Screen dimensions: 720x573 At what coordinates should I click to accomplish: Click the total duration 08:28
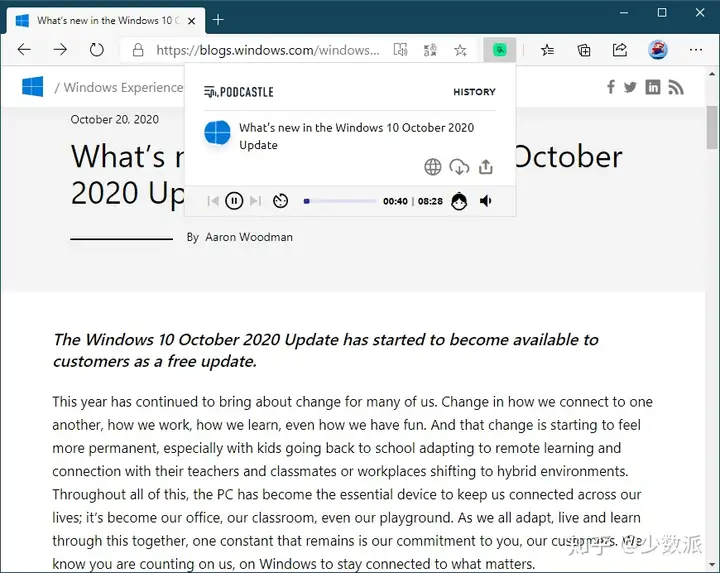pos(430,201)
